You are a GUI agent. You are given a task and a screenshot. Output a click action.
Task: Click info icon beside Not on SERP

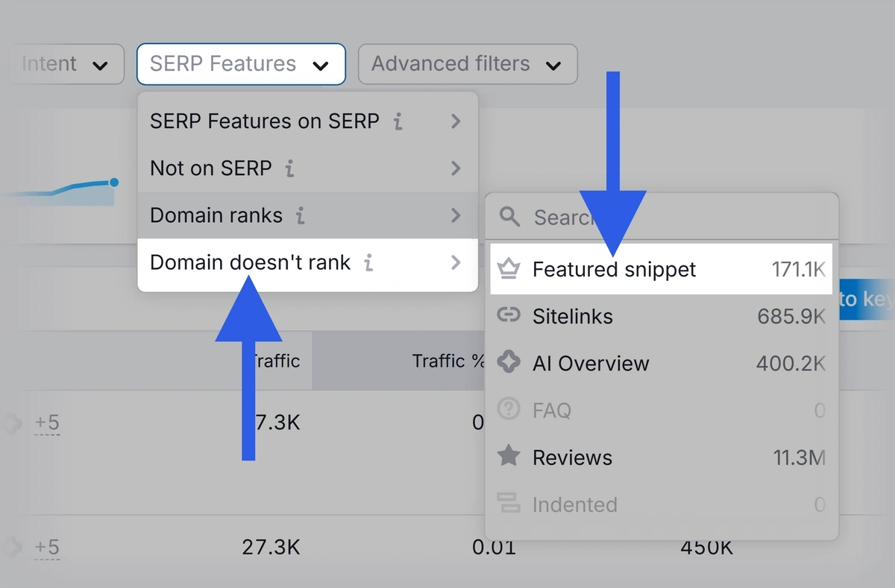[289, 168]
